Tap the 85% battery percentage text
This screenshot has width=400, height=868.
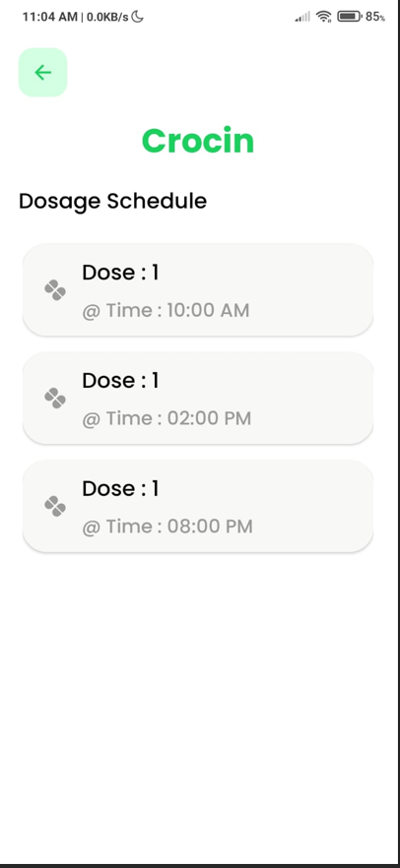tap(375, 17)
